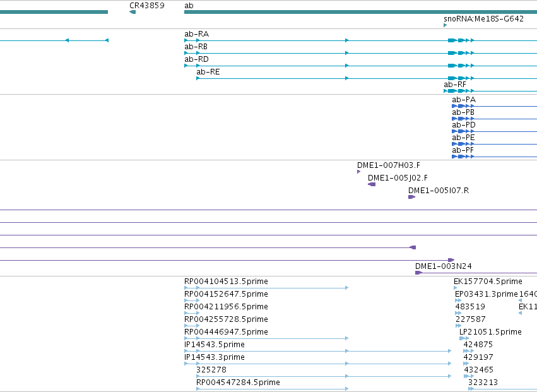Select EST RP004211956.5prime
This screenshot has height=392, width=537.
[x=226, y=307]
